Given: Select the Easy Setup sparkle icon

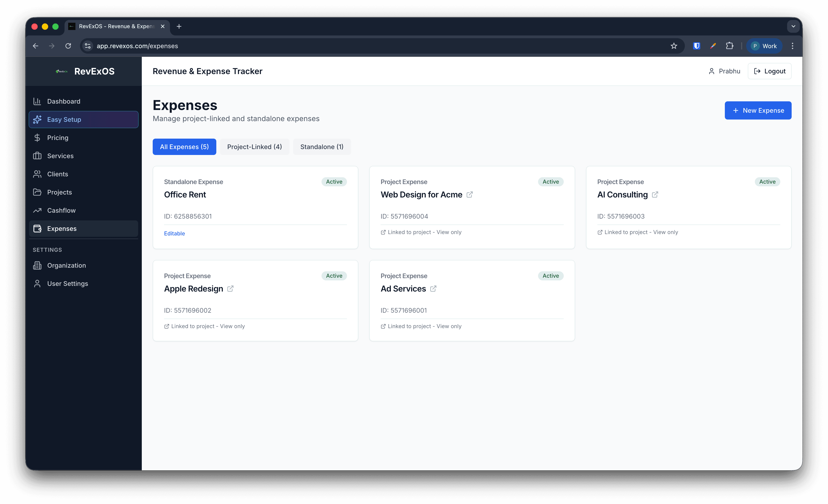Looking at the screenshot, I should (x=37, y=119).
